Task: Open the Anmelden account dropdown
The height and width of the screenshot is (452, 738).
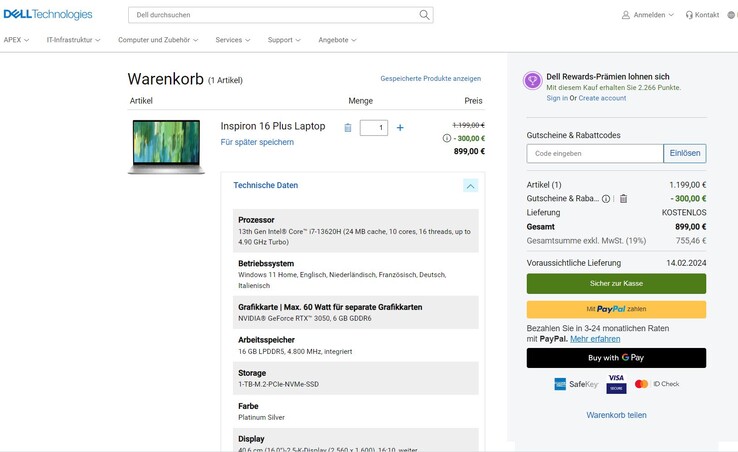Action: [648, 15]
